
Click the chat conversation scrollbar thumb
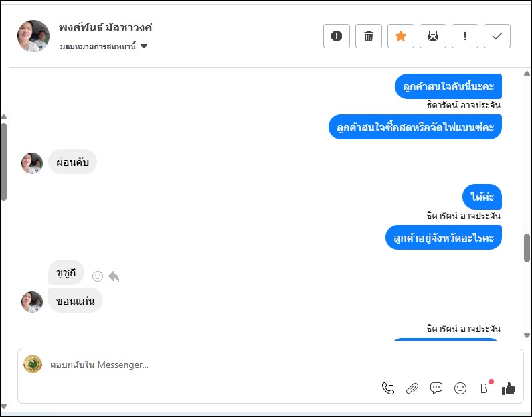click(x=527, y=248)
